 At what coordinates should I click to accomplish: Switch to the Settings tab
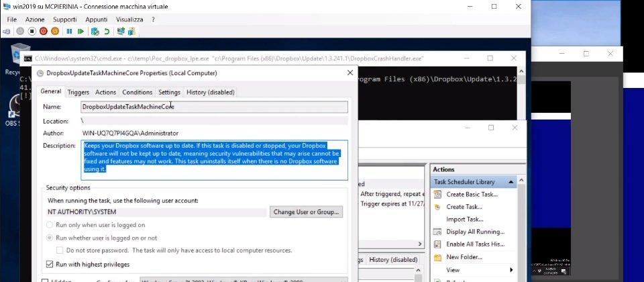click(169, 93)
